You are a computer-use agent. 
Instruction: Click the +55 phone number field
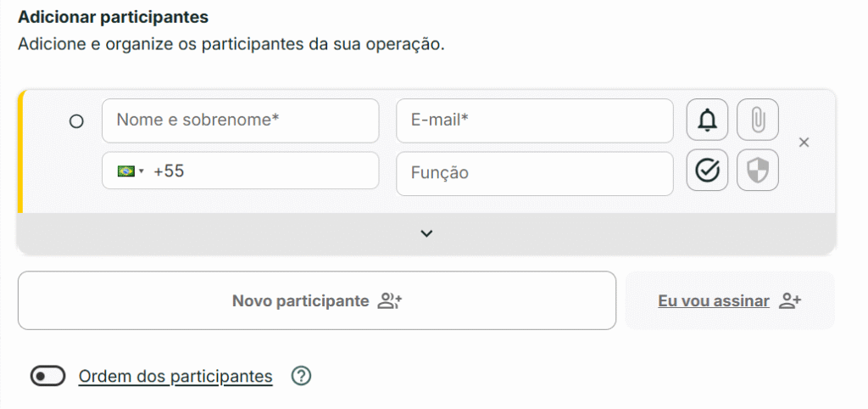point(254,171)
